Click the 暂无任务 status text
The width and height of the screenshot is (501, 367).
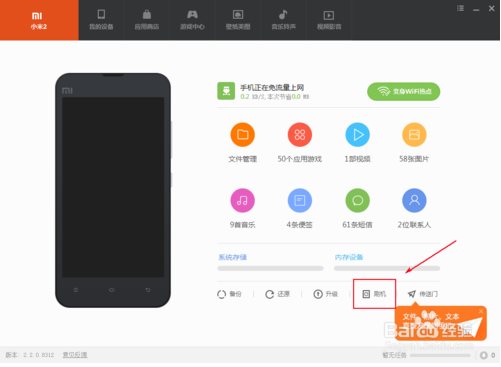(x=394, y=355)
